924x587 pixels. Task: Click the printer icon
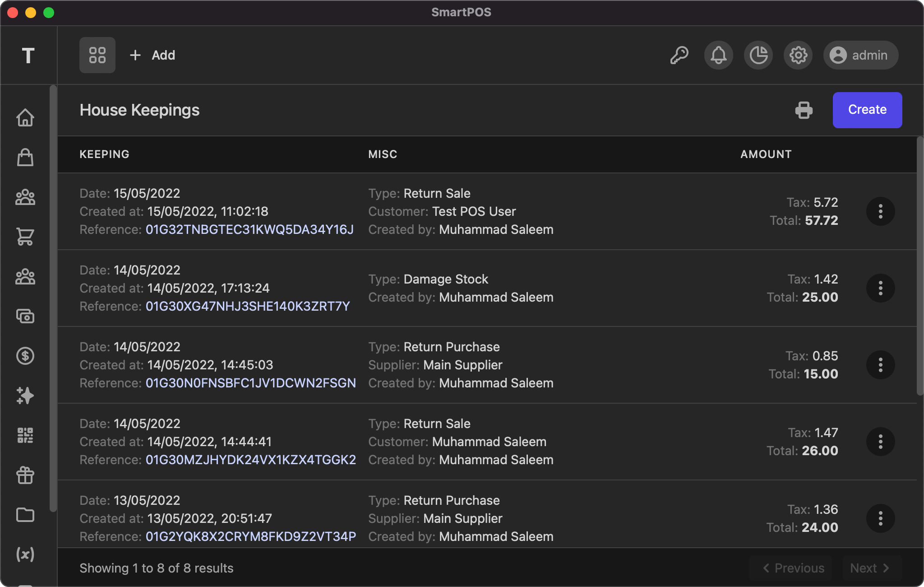tap(804, 110)
